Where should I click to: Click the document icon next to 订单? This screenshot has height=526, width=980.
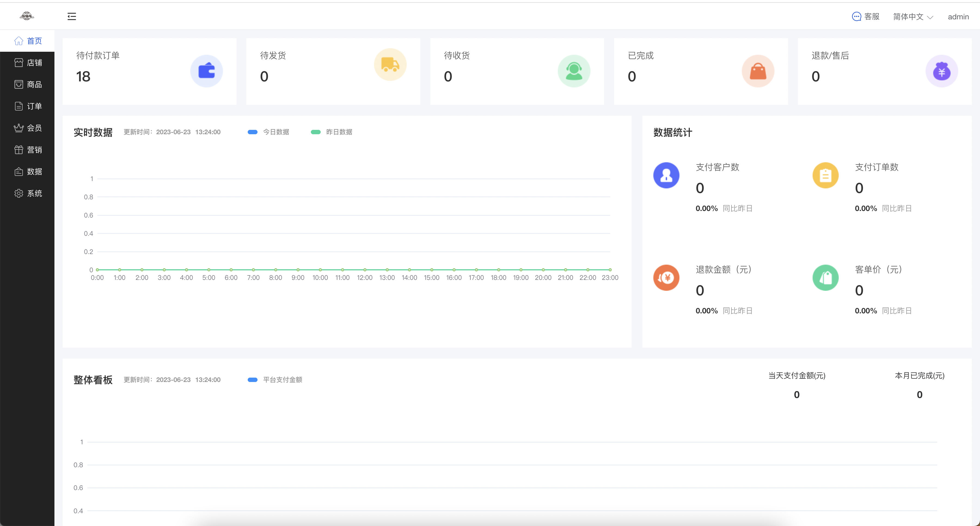[x=19, y=106]
